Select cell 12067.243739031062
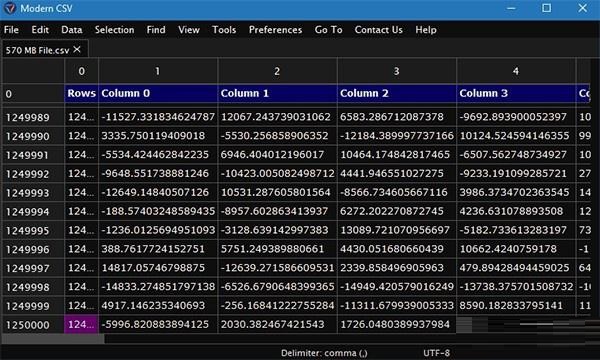Screen dimensions: 600x360 tap(277, 117)
